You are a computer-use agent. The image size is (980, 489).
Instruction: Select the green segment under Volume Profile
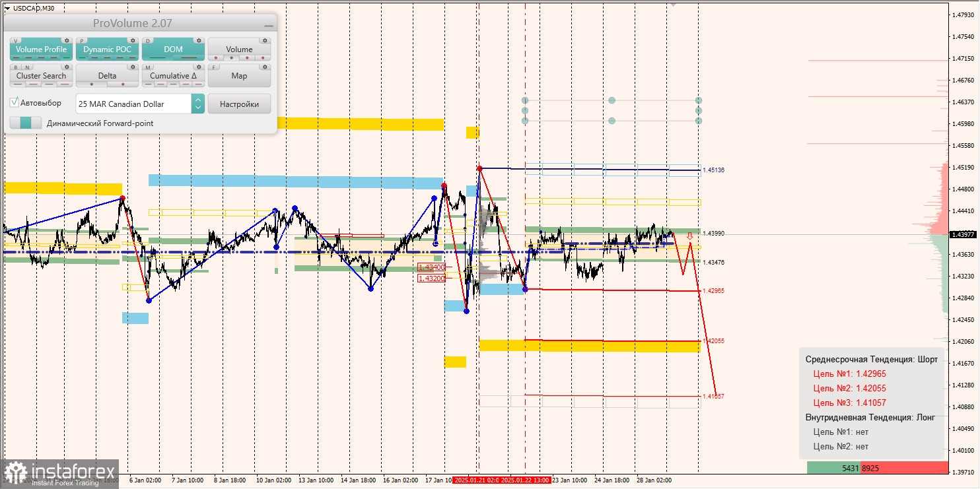[x=66, y=57]
